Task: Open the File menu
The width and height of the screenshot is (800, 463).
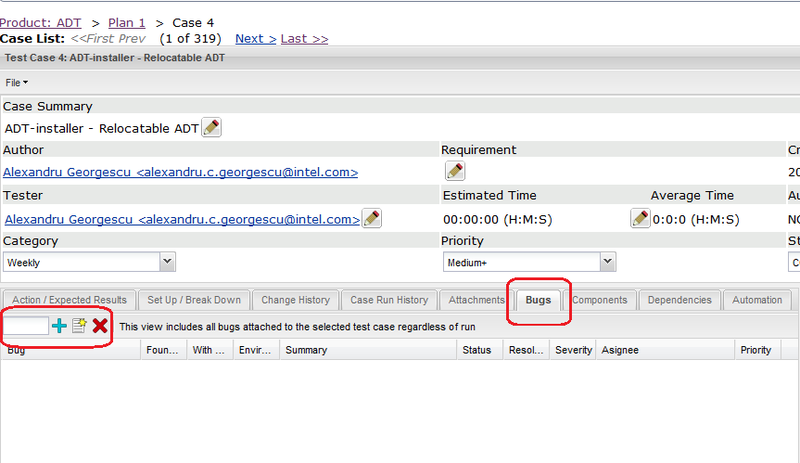Action: pyautogui.click(x=16, y=82)
